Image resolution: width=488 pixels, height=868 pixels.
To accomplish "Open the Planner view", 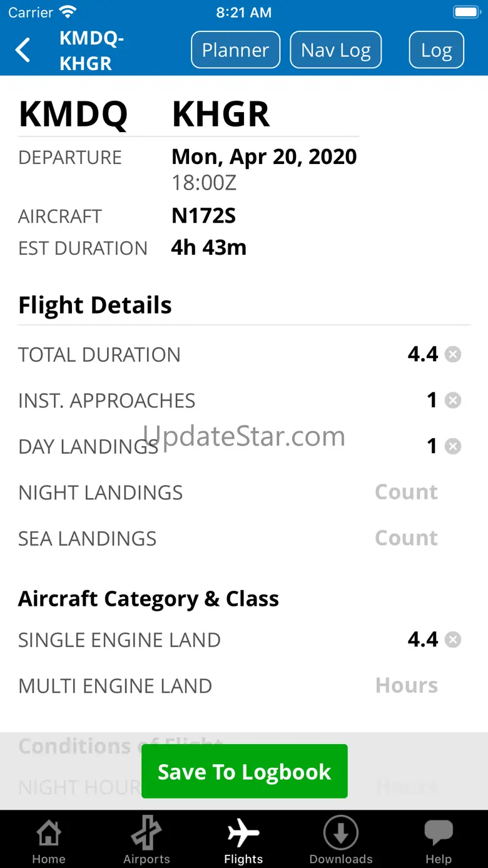I will click(x=235, y=50).
